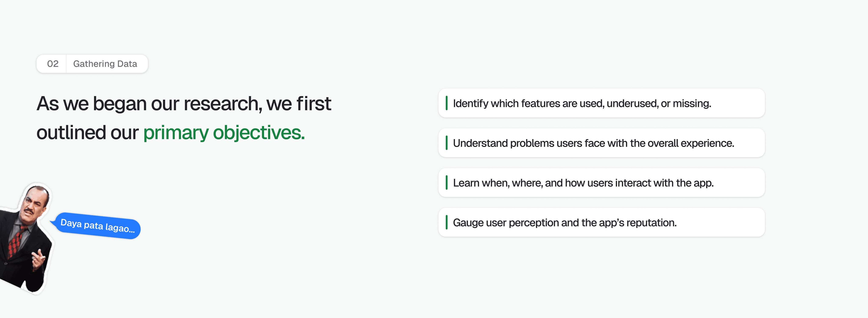The height and width of the screenshot is (318, 868).
Task: Select the "Identify which features" objective card text
Action: point(582,103)
